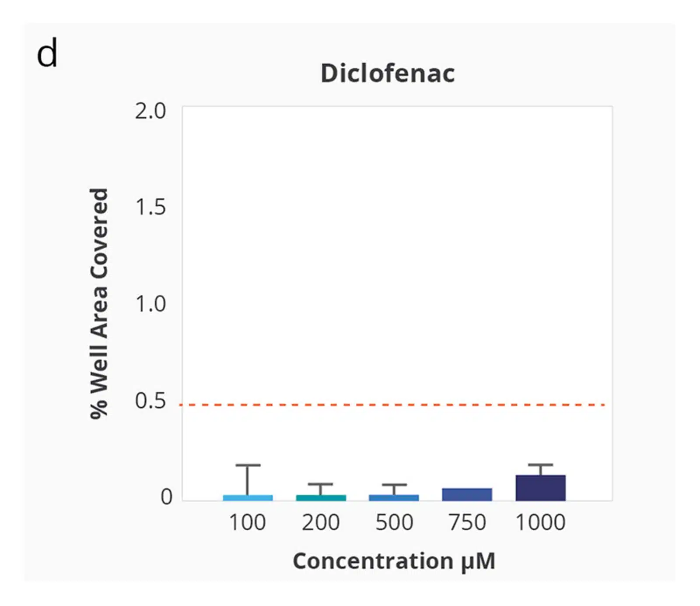Click the 1000 x-axis label
This screenshot has width=700, height=606.
(540, 522)
